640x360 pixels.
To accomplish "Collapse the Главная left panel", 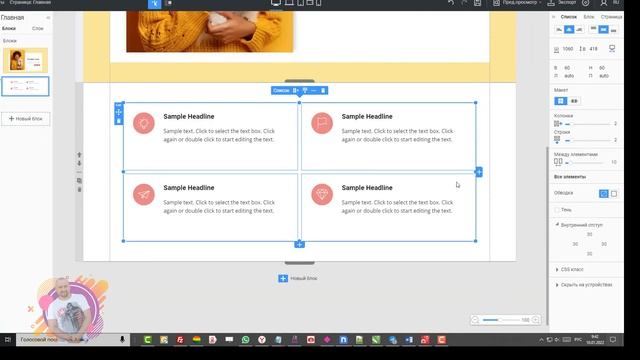I will (48, 18).
